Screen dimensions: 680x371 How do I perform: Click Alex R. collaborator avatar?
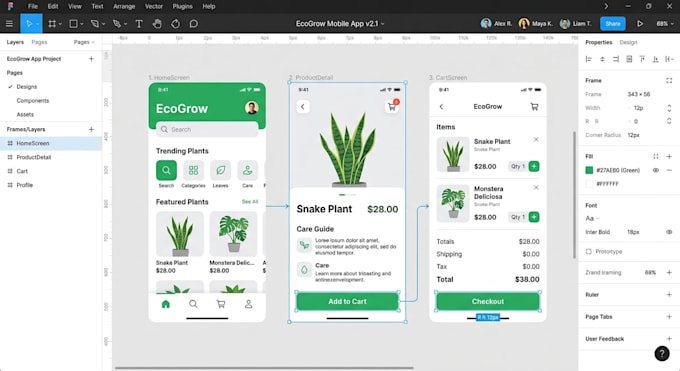(486, 23)
